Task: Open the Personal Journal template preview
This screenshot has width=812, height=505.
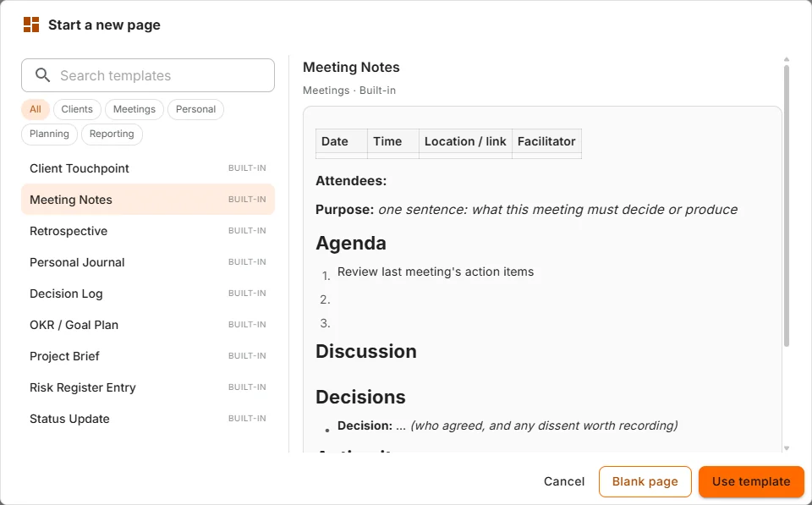Action: pos(148,262)
